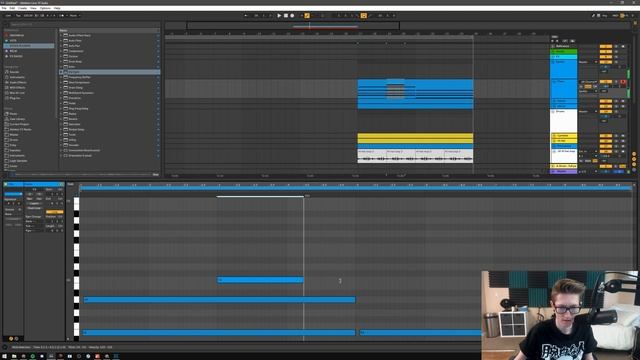Toggle Hi-Hat track activator
Screen dimensions: 640x360
click(x=606, y=141)
